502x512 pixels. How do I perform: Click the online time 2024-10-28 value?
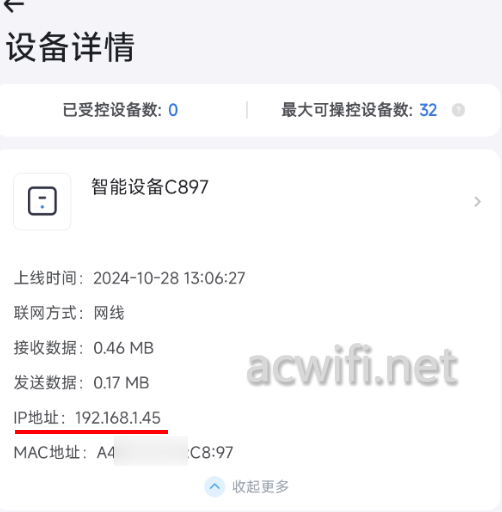[169, 278]
